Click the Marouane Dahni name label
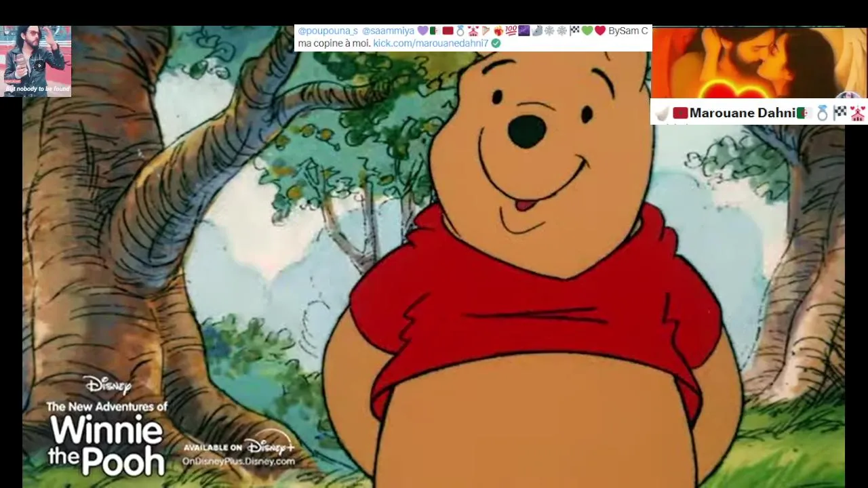The width and height of the screenshot is (868, 488). (x=742, y=113)
